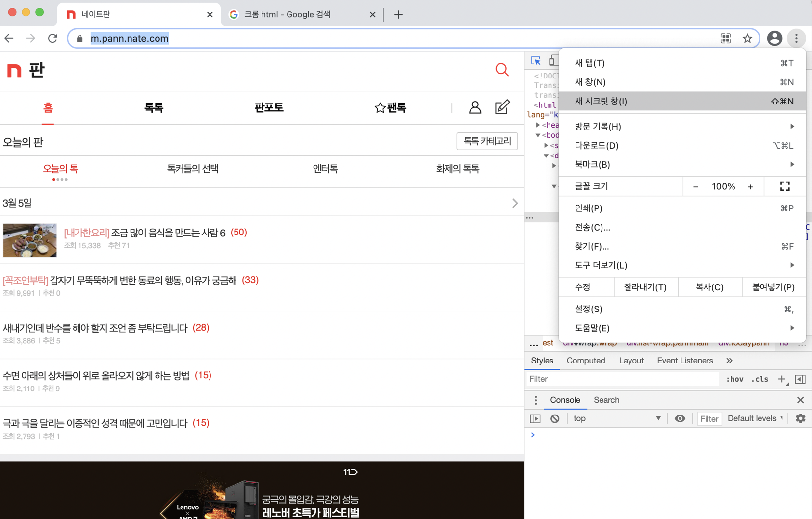Screen dimensions: 812x519
Task: Toggle the computed styles sidebar icon
Action: click(800, 379)
